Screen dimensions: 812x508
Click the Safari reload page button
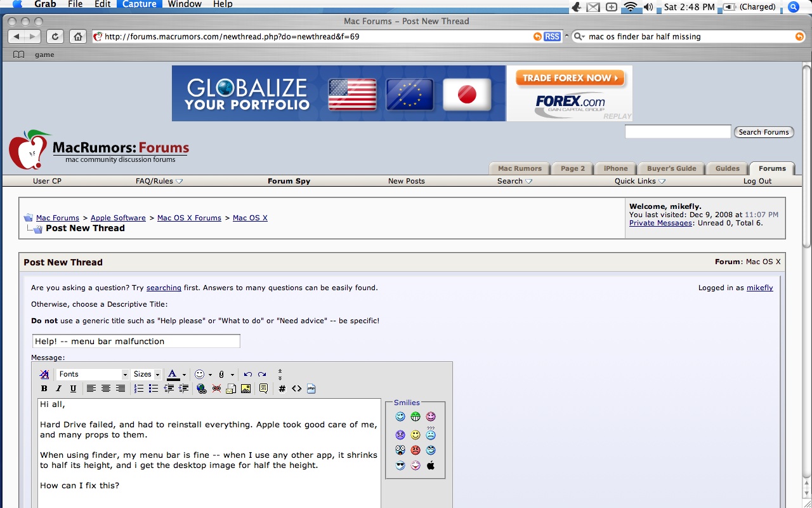[55, 37]
